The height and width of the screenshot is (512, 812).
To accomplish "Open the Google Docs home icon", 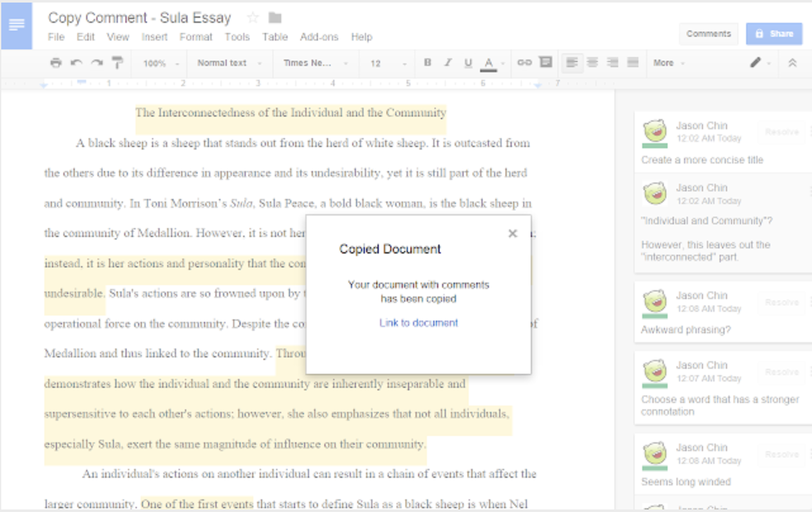I will coord(16,25).
